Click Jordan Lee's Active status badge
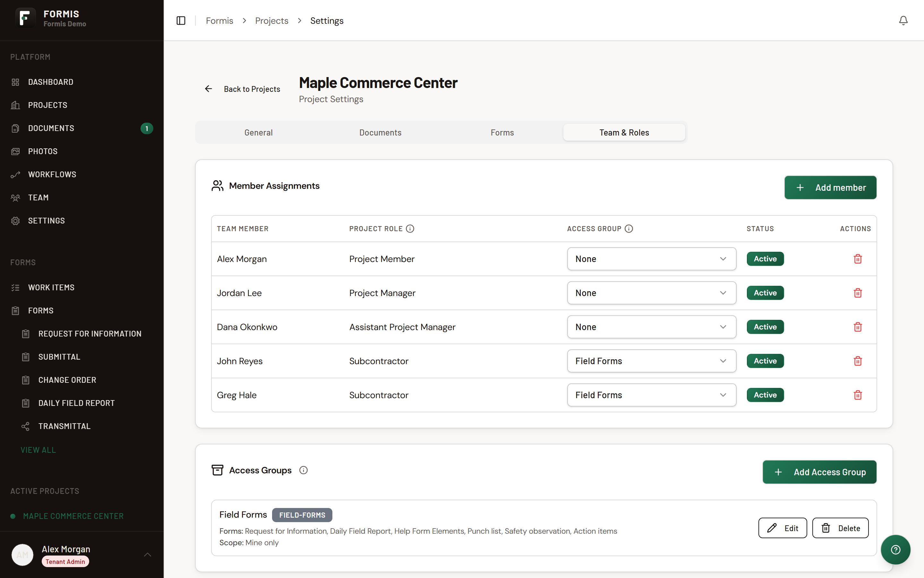Viewport: 924px width, 578px height. (x=765, y=293)
